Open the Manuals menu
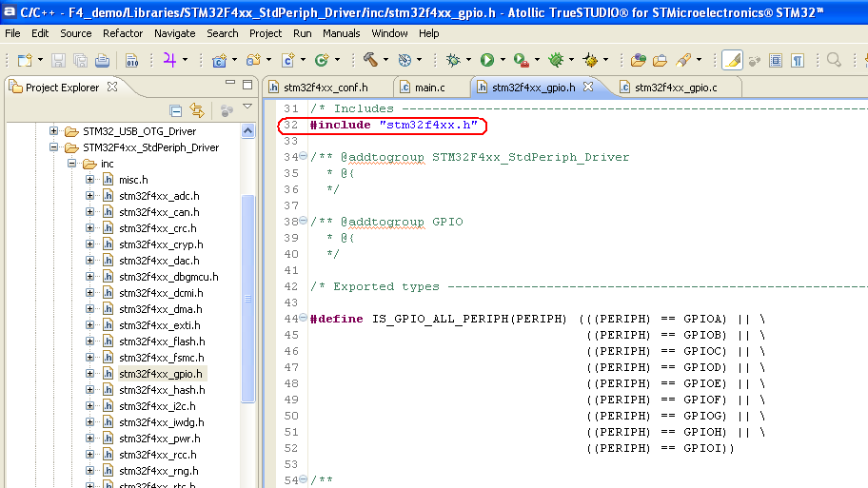 click(x=341, y=33)
